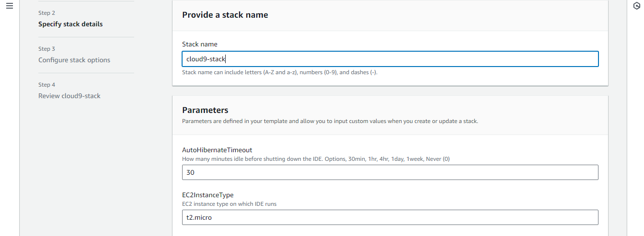
Task: Click the Parameters section heading
Action: (205, 110)
